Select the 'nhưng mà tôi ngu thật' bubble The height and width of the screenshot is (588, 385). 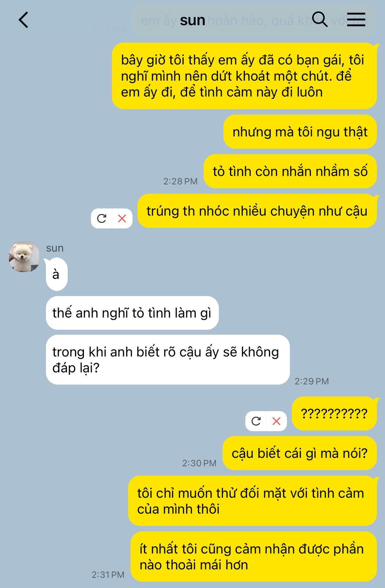300,132
